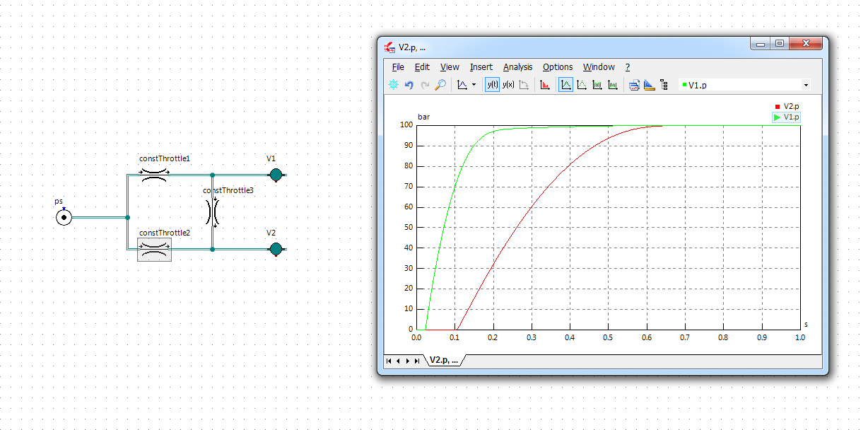Go to the previous tab arrow

[398, 361]
